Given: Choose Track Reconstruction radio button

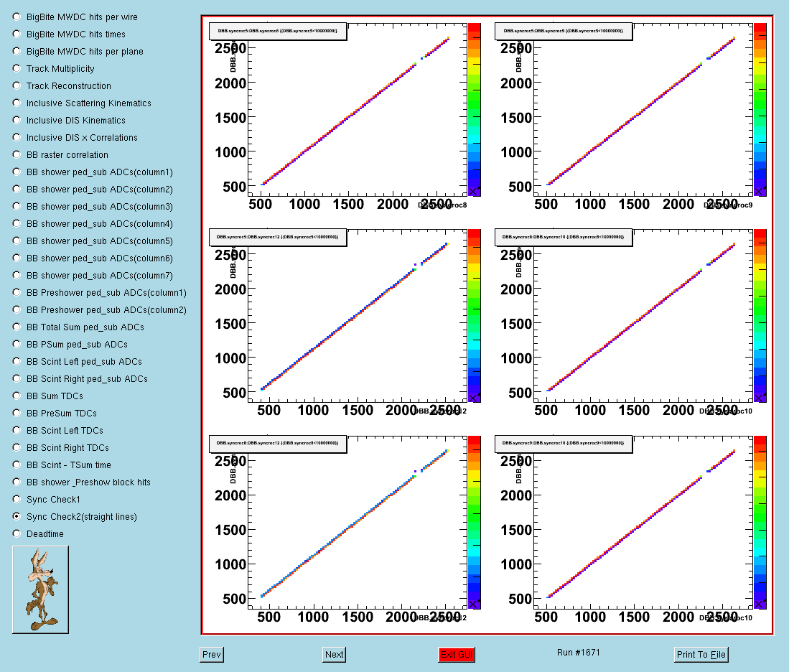Looking at the screenshot, I should (x=17, y=85).
